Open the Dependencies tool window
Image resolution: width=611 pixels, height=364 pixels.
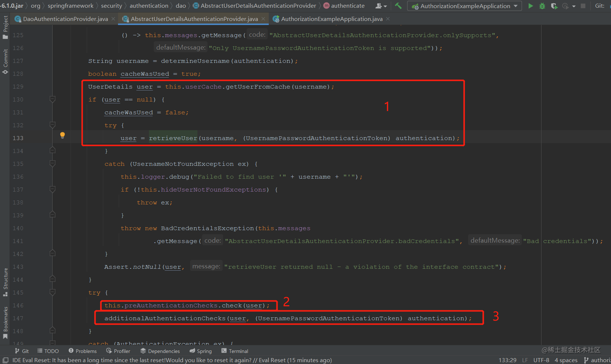pos(160,351)
